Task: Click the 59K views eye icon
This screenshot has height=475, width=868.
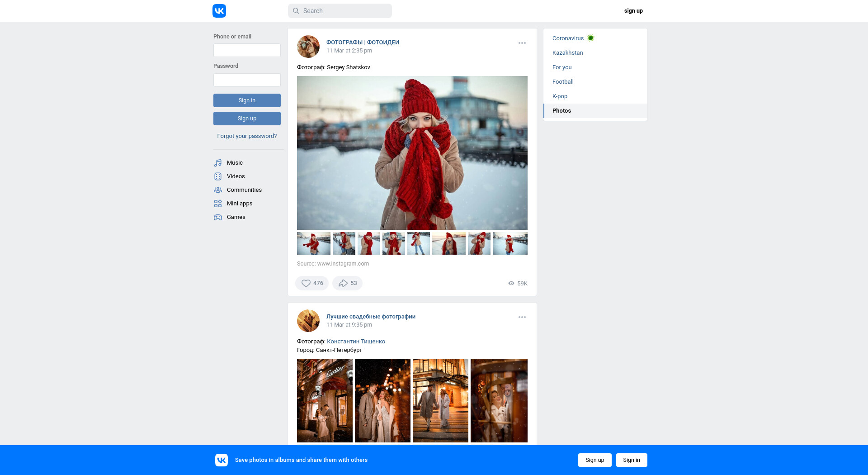Action: 511,283
